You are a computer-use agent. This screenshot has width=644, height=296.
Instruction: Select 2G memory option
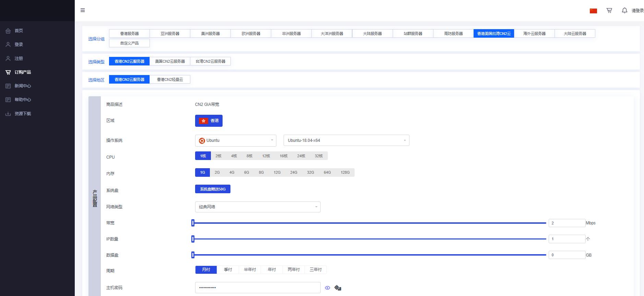(x=217, y=172)
